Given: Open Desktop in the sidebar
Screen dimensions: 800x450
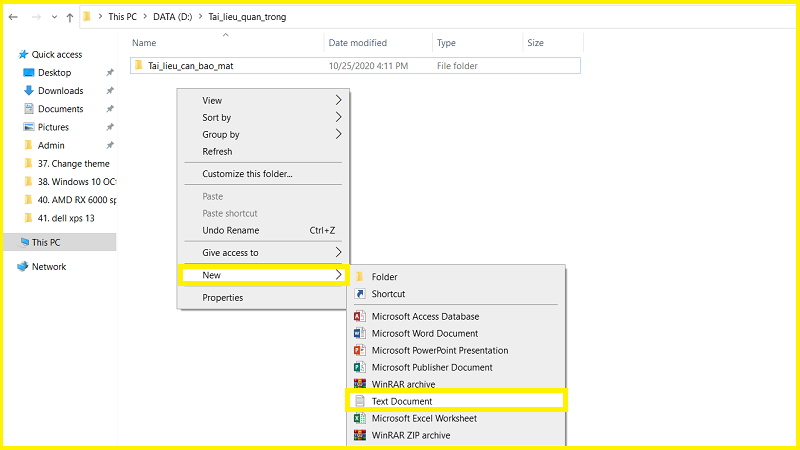Looking at the screenshot, I should (55, 72).
